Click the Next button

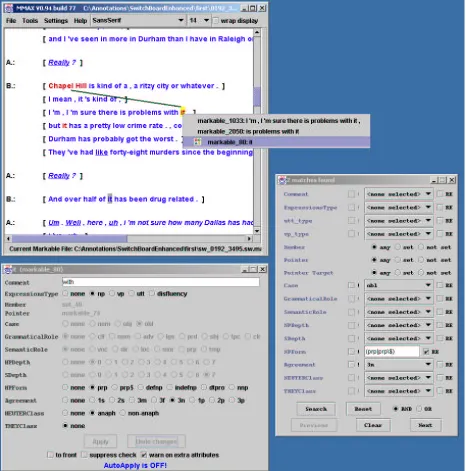[x=425, y=425]
